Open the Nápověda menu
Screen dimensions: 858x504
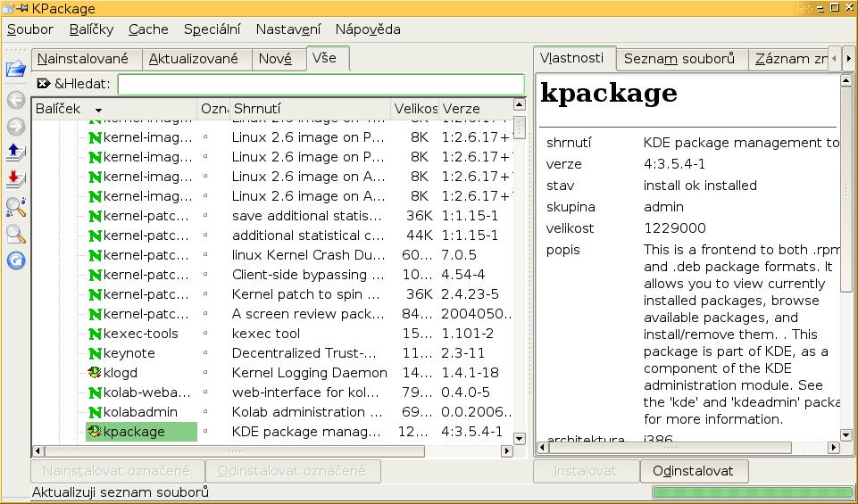(x=368, y=29)
